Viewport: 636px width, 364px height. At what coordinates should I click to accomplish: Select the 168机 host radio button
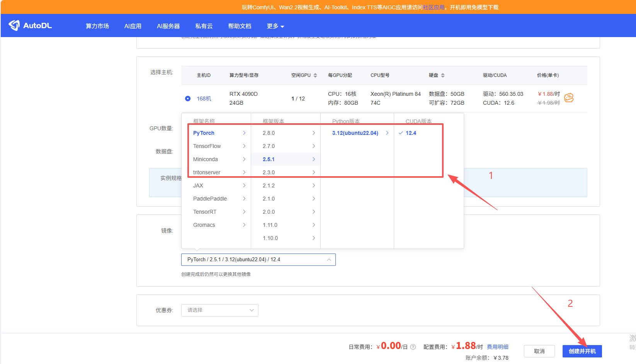pyautogui.click(x=188, y=99)
